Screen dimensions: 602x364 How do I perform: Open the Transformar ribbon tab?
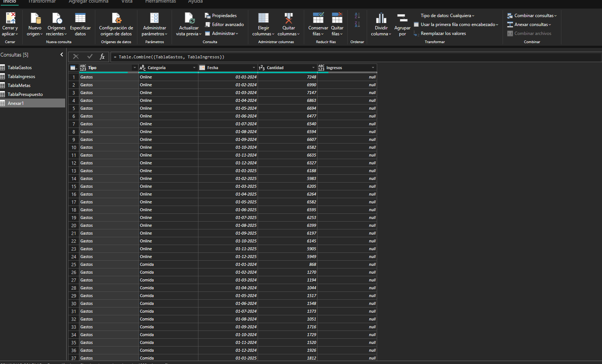click(42, 2)
